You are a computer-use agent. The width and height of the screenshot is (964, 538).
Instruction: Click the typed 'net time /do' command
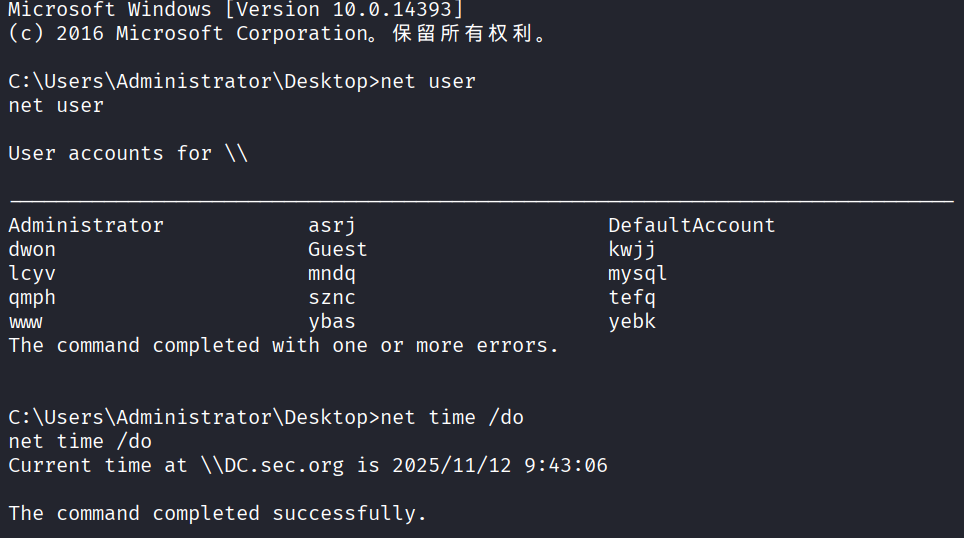coord(452,417)
